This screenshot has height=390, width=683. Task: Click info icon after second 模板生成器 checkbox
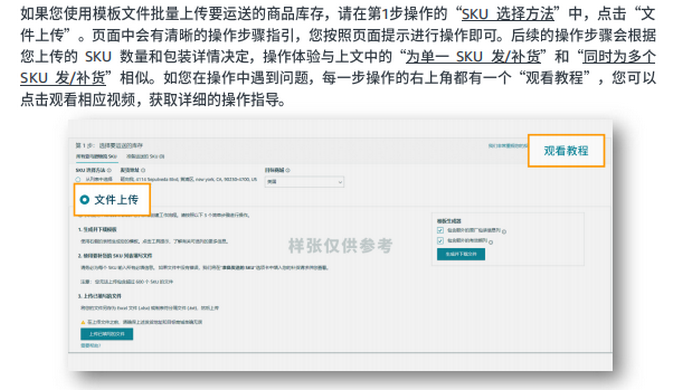tap(491, 242)
